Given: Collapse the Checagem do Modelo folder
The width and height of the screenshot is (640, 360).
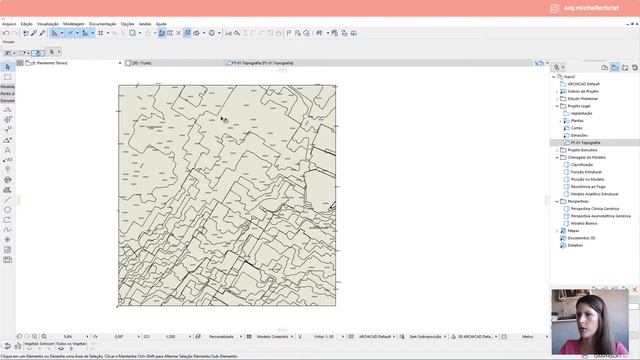Looking at the screenshot, I should (x=558, y=158).
